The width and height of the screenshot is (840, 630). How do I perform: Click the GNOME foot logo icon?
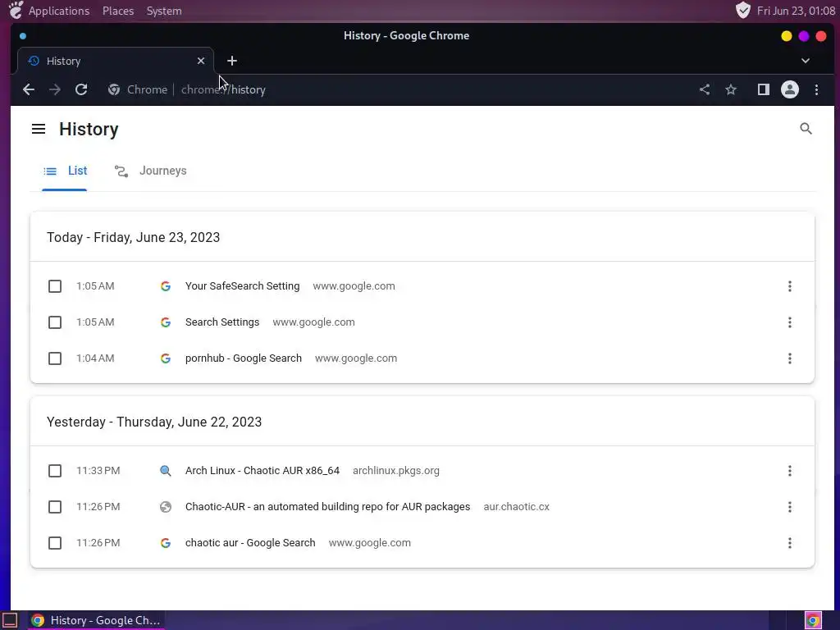16,10
